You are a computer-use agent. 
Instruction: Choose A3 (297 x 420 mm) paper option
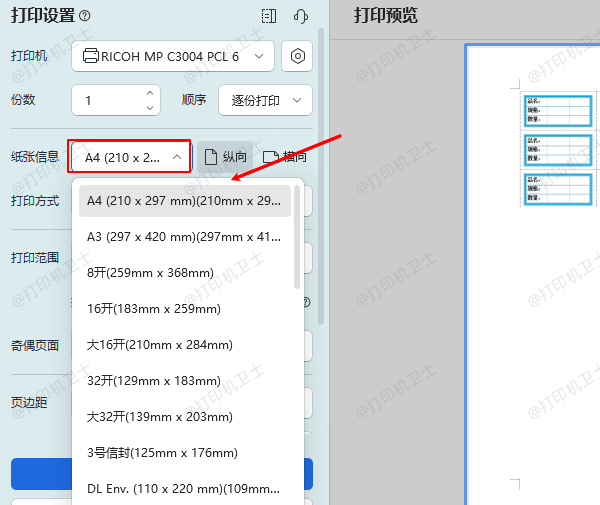coord(185,237)
